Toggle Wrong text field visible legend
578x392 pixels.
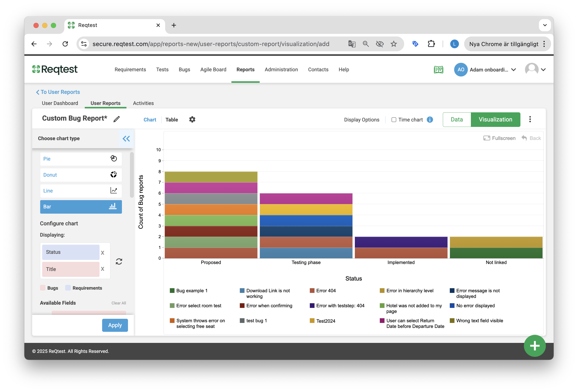[x=476, y=320]
